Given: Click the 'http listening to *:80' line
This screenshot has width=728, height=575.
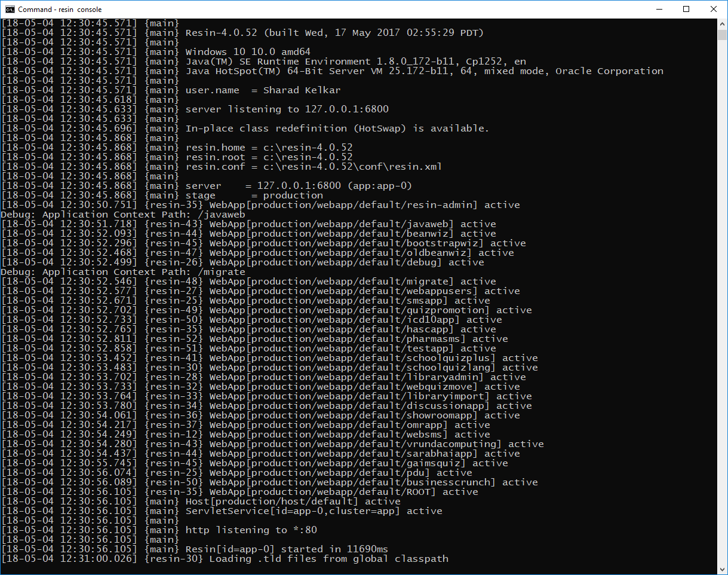Looking at the screenshot, I should [x=251, y=530].
